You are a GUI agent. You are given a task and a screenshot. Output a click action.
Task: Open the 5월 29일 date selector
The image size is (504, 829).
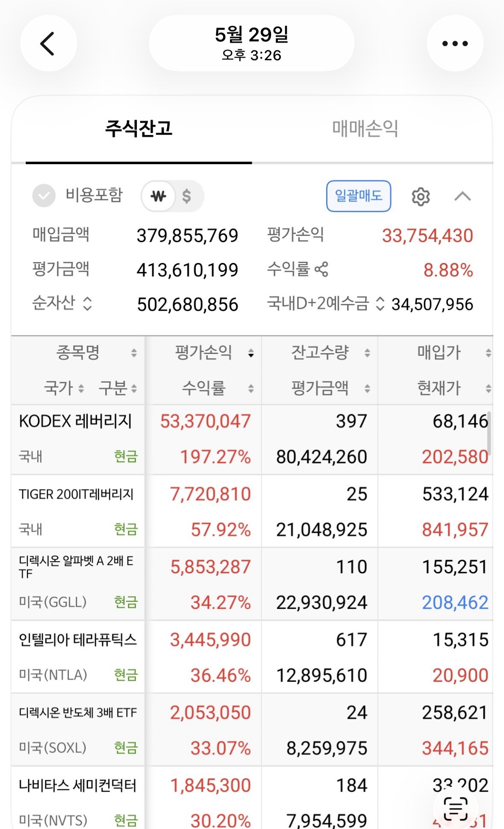click(x=252, y=43)
